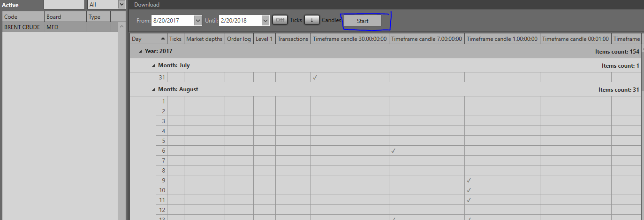Click the Transactions column header
Screen dimensions: 644x220
(x=293, y=39)
